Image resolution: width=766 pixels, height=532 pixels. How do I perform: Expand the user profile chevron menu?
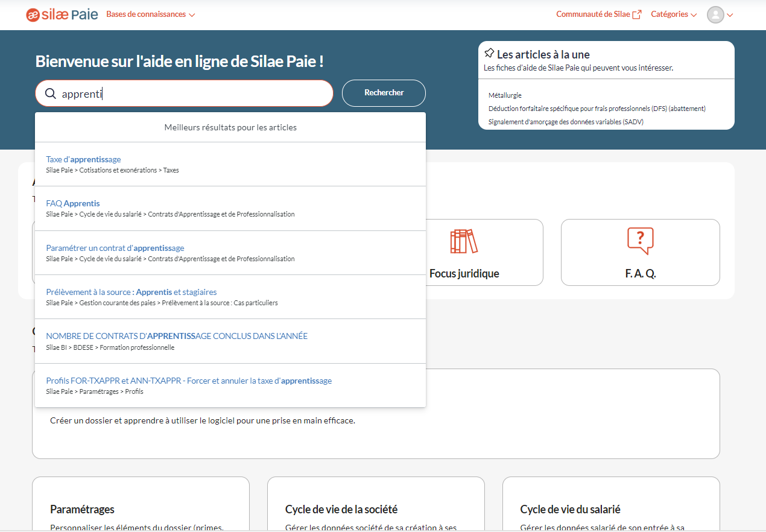[x=730, y=14]
